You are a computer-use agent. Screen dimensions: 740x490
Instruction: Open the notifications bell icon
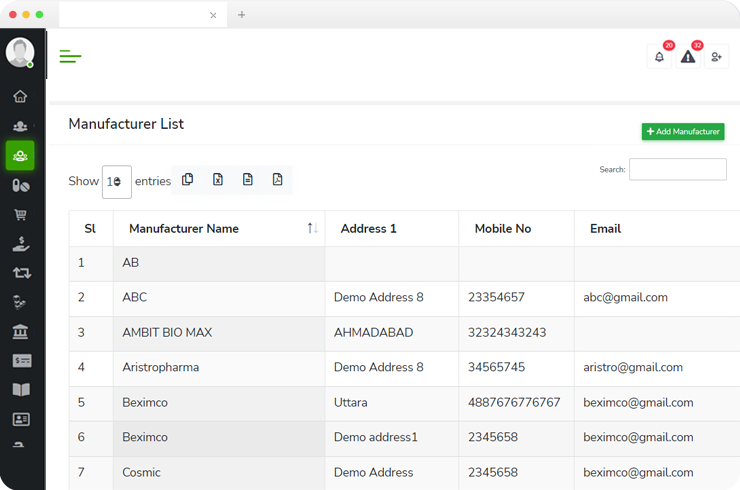click(659, 57)
